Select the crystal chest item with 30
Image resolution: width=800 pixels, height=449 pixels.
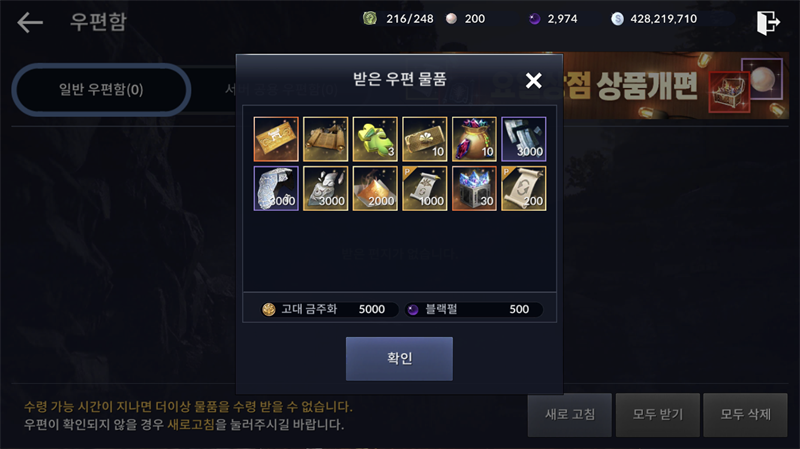(474, 188)
